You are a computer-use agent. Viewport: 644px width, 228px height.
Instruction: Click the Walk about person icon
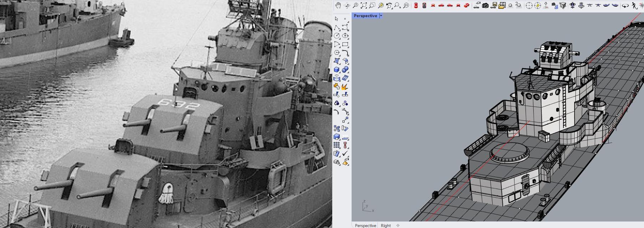pos(634,5)
